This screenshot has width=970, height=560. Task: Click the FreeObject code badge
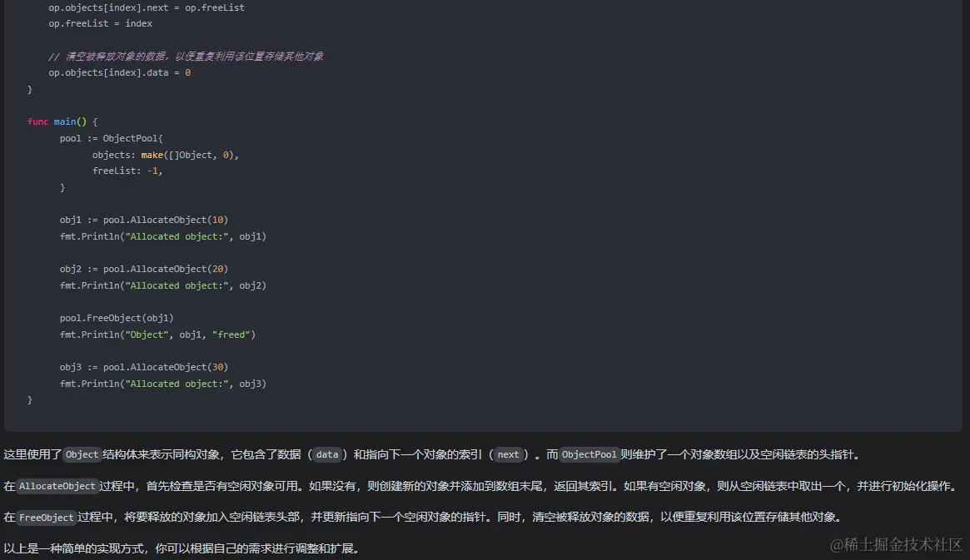coord(46,518)
